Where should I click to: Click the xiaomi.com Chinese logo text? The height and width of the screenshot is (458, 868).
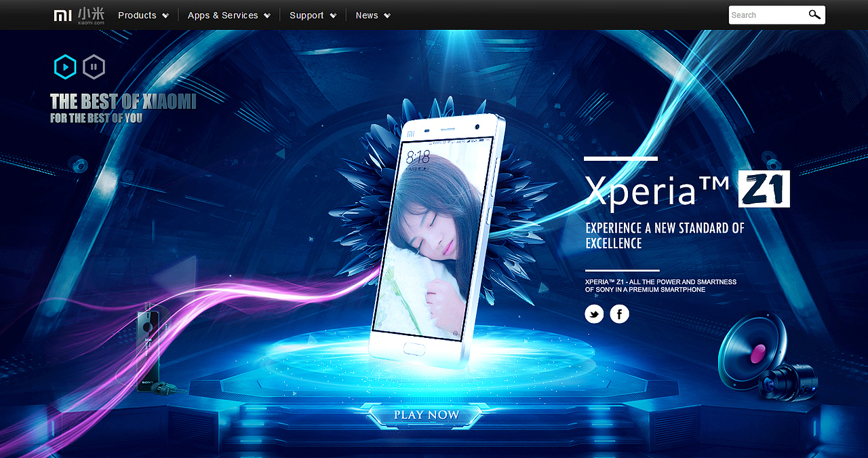pos(91,16)
